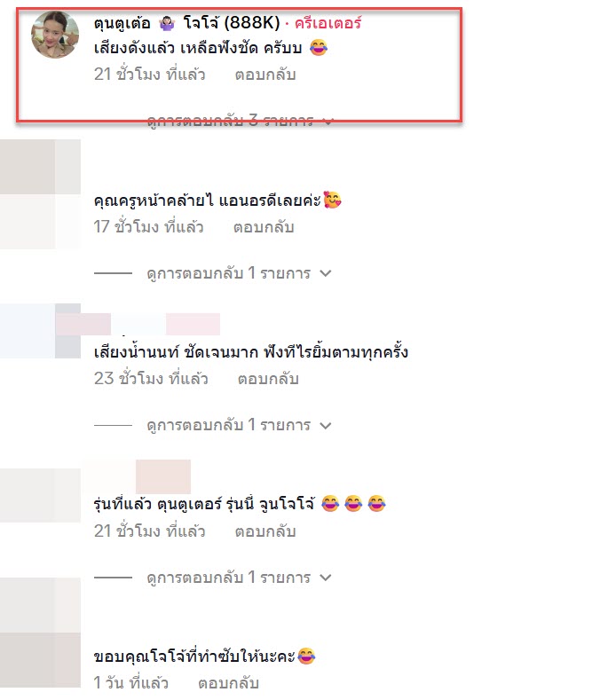Viewport: 600px width, 700px height.
Task: Click the blurred avatar of 17-hour commenter
Action: [40, 193]
